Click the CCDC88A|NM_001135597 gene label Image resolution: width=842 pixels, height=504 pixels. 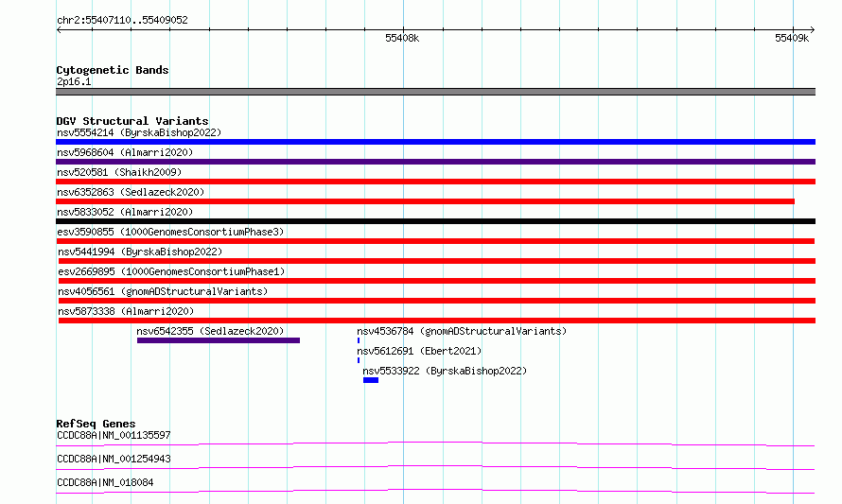pos(114,435)
